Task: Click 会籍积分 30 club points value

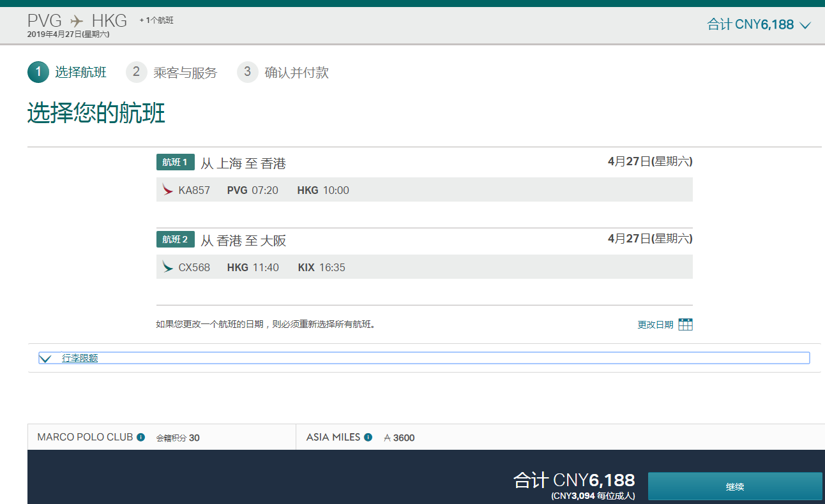Action: point(178,438)
